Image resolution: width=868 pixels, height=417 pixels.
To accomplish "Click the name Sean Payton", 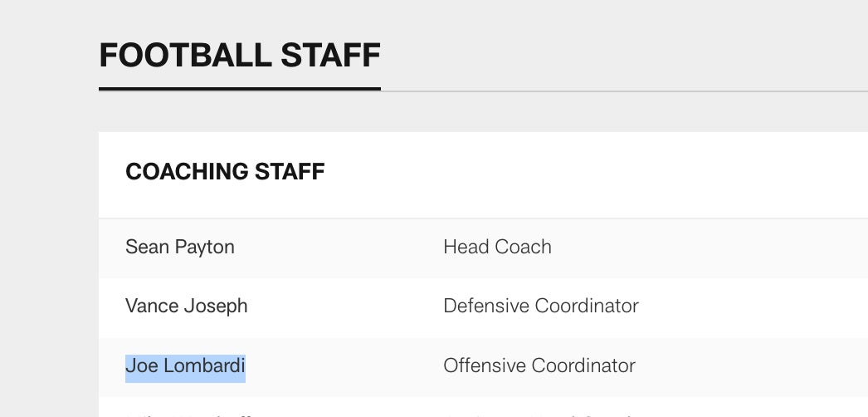I will [x=179, y=247].
